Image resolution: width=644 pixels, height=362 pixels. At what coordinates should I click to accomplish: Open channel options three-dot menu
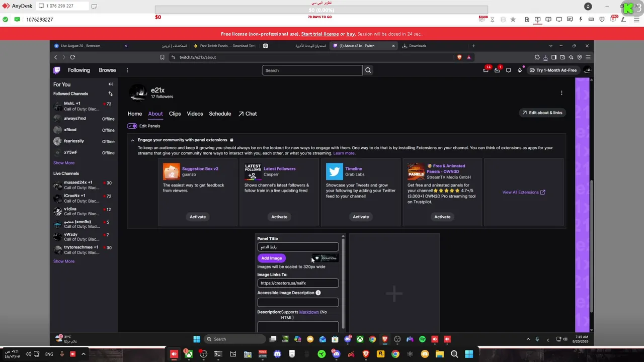click(561, 93)
